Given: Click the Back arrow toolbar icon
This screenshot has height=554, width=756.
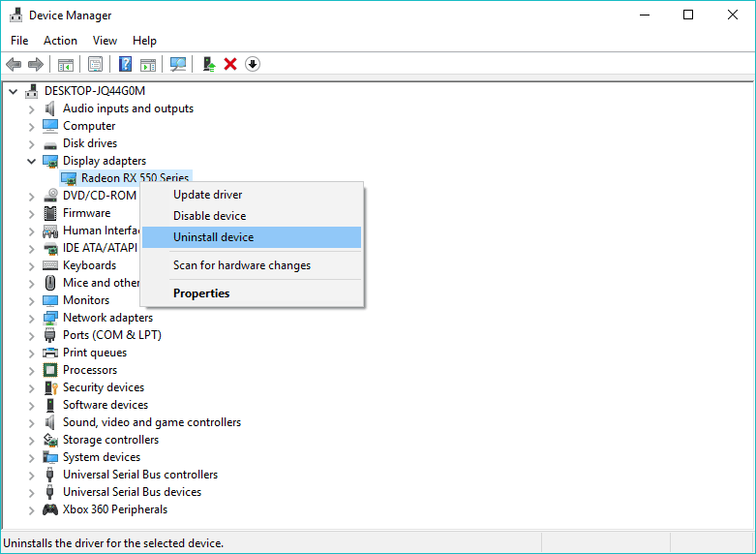Looking at the screenshot, I should point(14,64).
